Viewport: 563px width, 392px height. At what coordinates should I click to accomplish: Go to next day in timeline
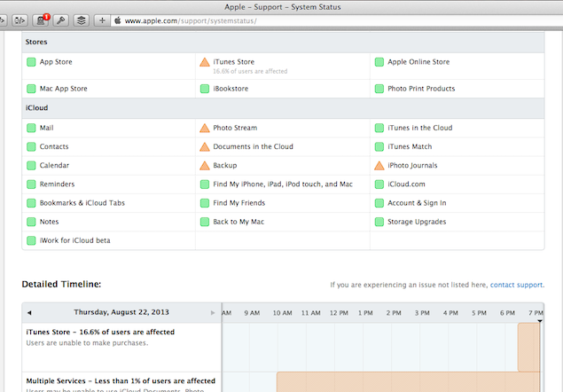pos(213,312)
